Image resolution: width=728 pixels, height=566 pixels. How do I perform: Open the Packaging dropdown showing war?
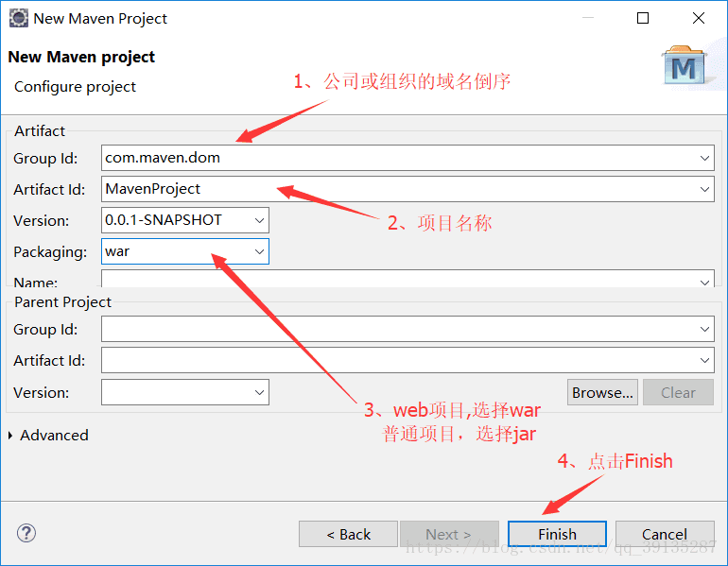click(x=259, y=251)
